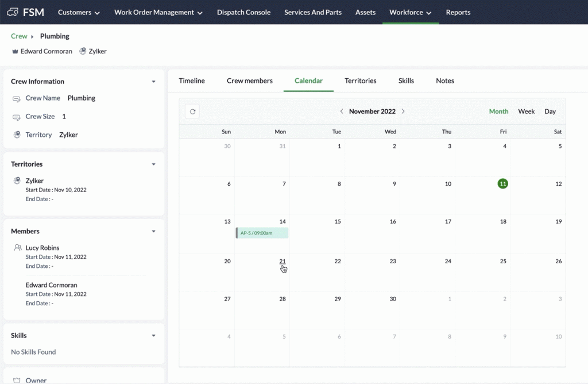The height and width of the screenshot is (384, 588).
Task: Go to next month arrow
Action: coord(403,112)
